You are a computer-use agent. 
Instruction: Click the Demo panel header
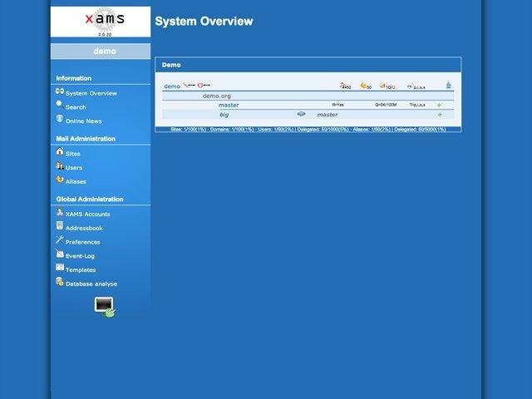(x=308, y=65)
